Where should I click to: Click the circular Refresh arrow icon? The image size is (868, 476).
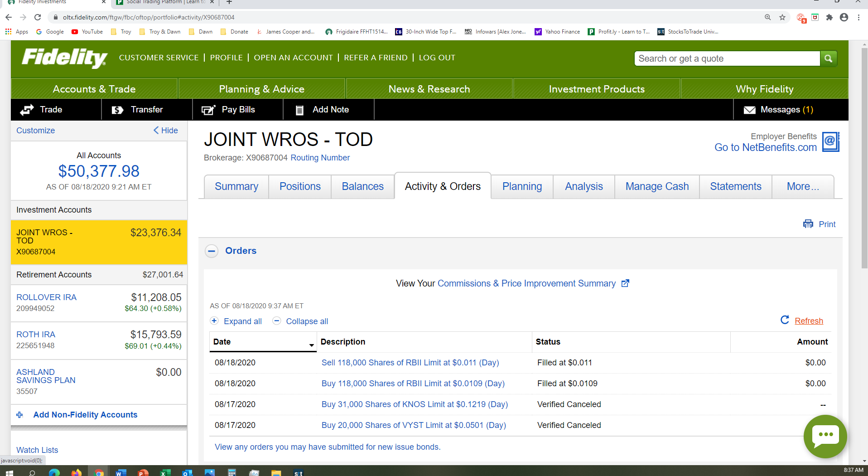point(785,320)
